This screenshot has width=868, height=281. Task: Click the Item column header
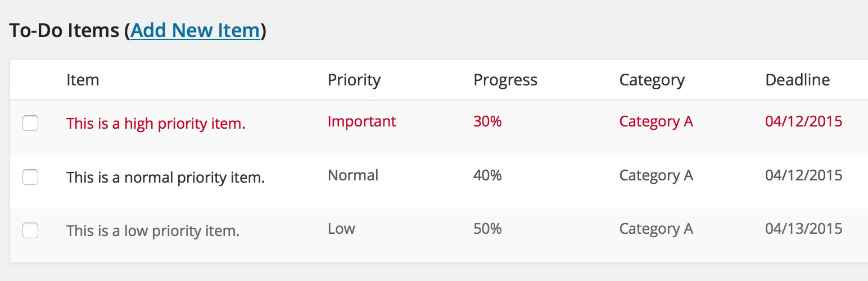(83, 80)
